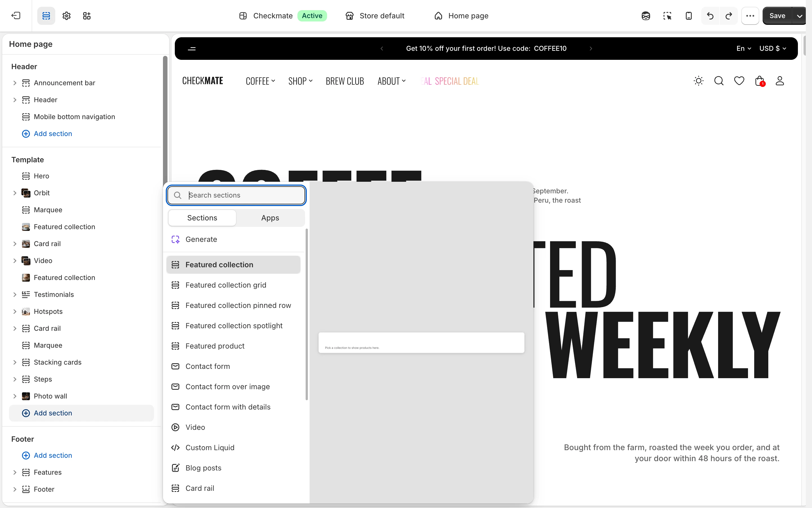This screenshot has height=508, width=812.
Task: Open the Save button dropdown arrow
Action: click(x=799, y=16)
